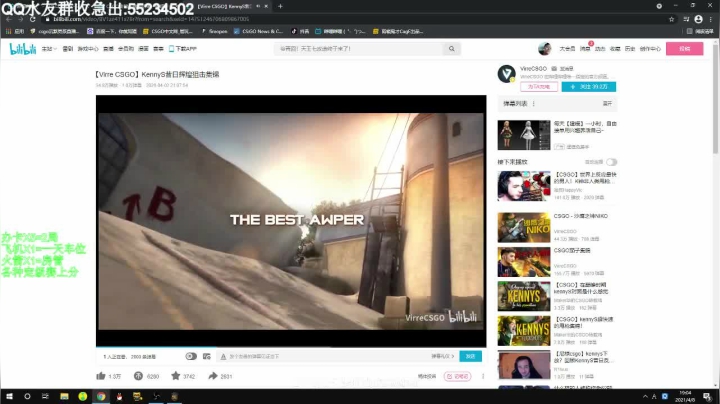
Task: Expand the main site dropdown
Action: tap(49, 49)
